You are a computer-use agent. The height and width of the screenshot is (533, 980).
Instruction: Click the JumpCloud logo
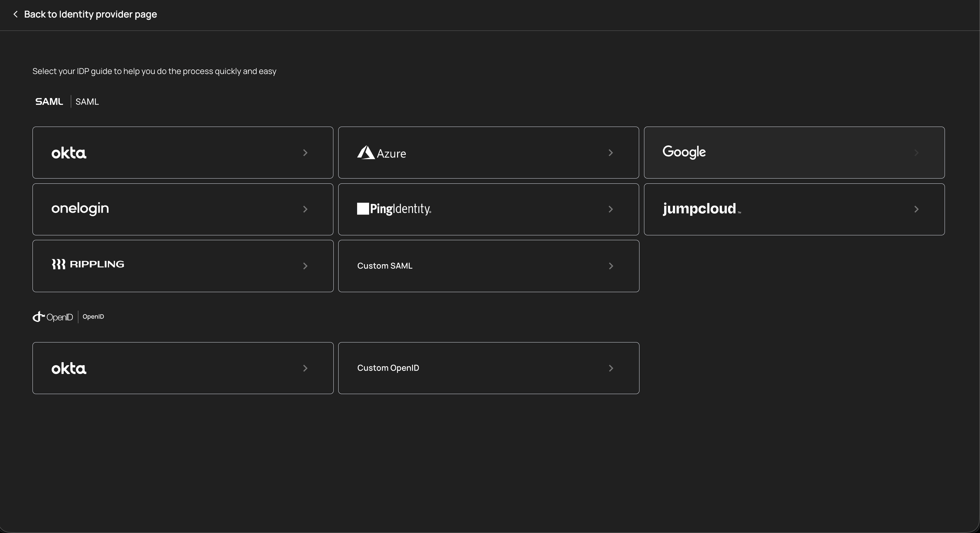[x=699, y=209]
